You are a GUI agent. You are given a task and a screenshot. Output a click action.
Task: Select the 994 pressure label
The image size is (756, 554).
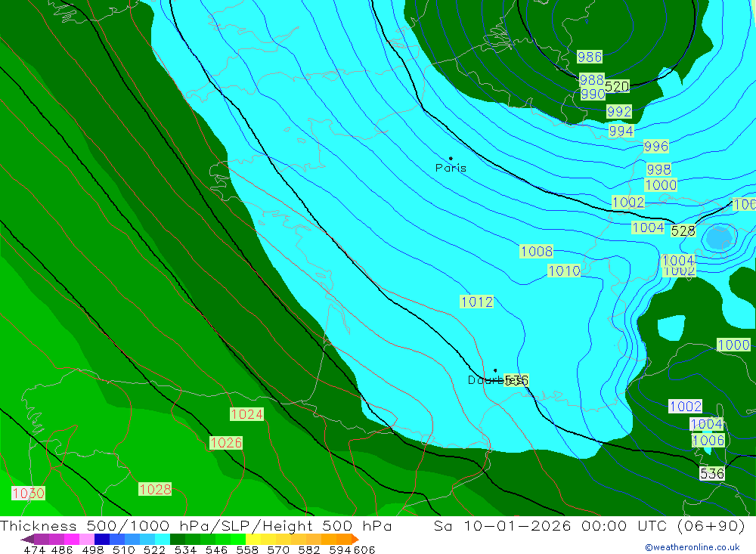621,132
